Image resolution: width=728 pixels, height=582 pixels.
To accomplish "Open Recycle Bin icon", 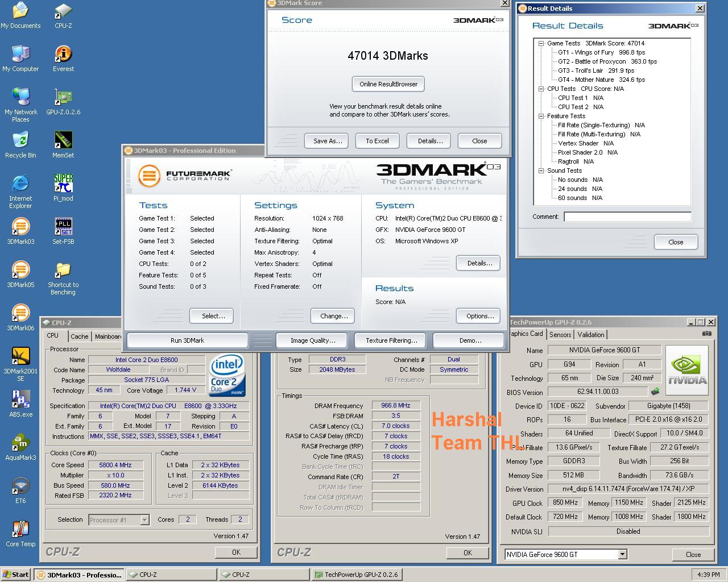I will tap(20, 145).
